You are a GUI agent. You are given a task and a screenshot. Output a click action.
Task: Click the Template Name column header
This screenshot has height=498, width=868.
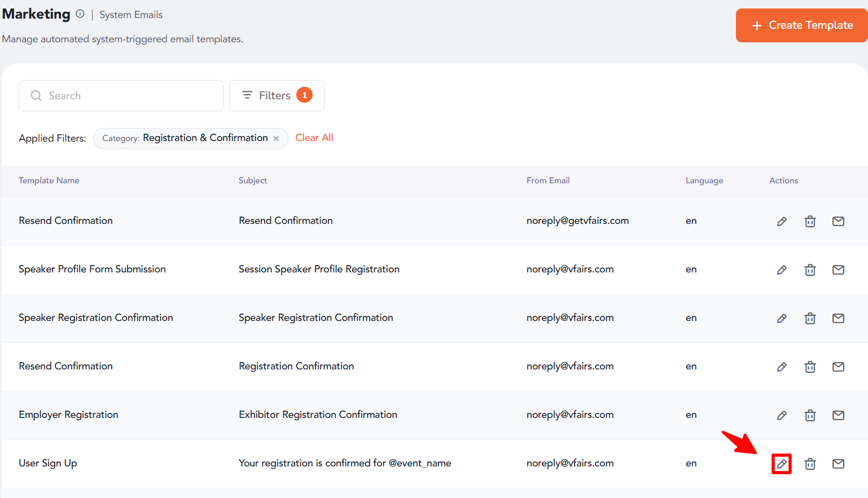[x=49, y=180]
